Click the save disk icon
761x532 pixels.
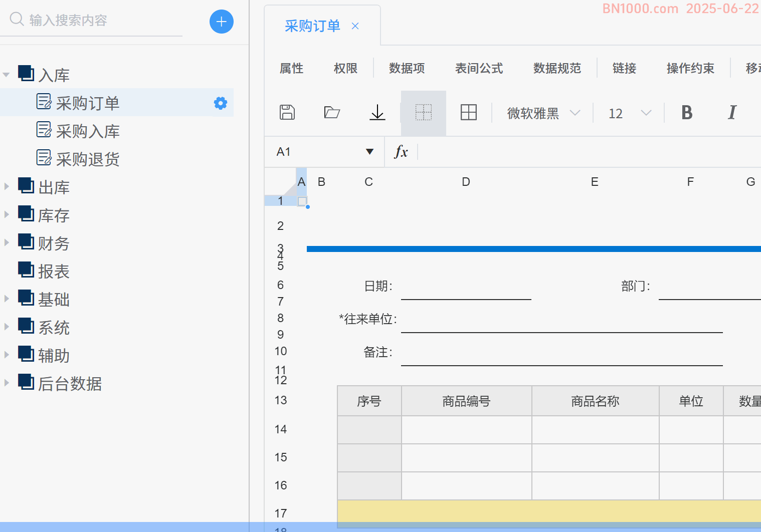click(287, 112)
